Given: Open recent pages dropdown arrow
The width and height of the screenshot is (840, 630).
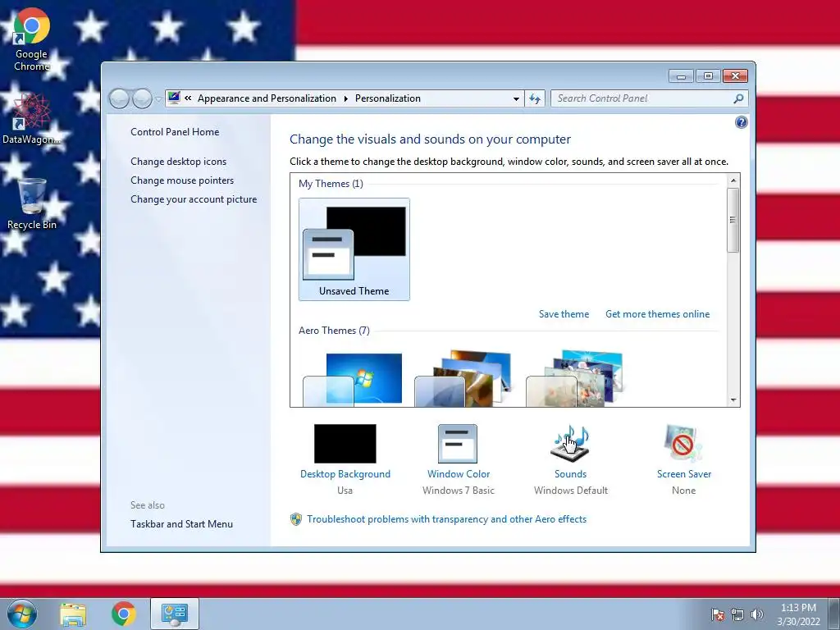Looking at the screenshot, I should 158,99.
